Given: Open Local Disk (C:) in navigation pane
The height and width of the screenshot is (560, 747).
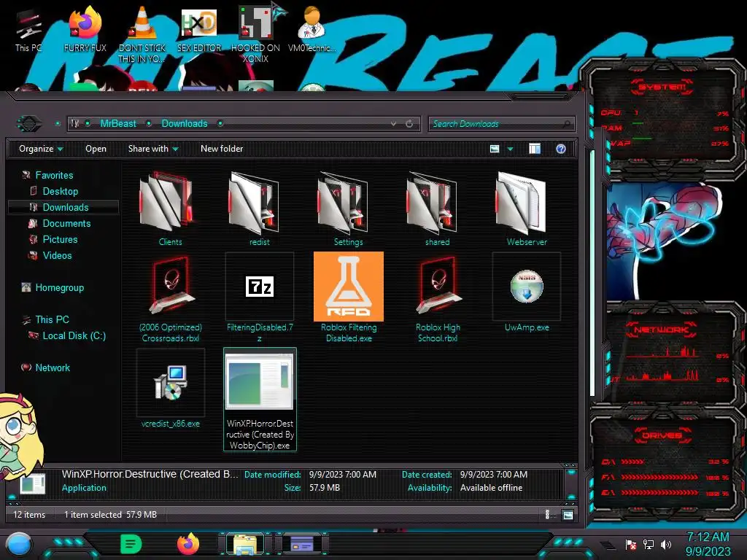Looking at the screenshot, I should tap(74, 335).
